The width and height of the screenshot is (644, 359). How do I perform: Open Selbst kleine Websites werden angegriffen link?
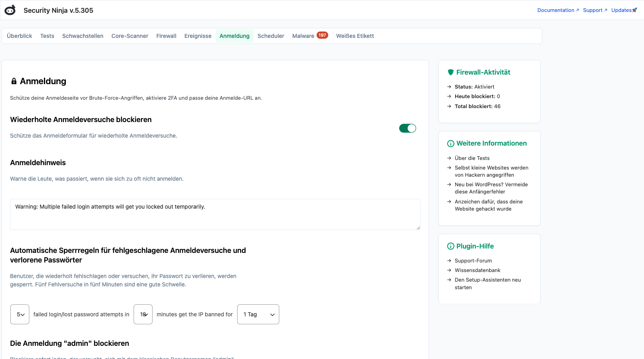click(x=491, y=171)
